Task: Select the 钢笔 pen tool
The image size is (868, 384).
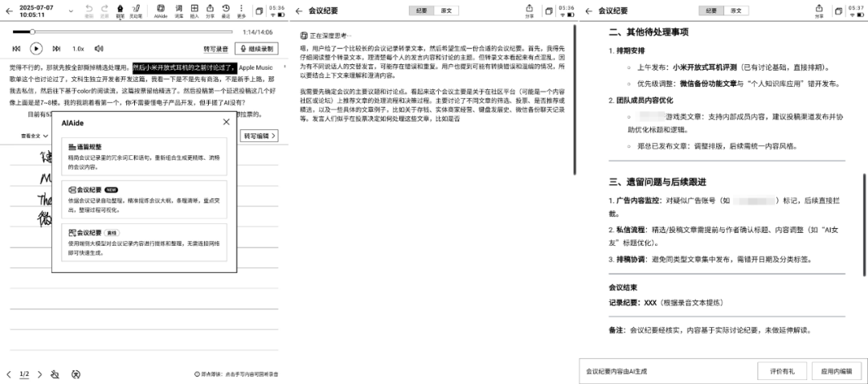Action: click(120, 10)
